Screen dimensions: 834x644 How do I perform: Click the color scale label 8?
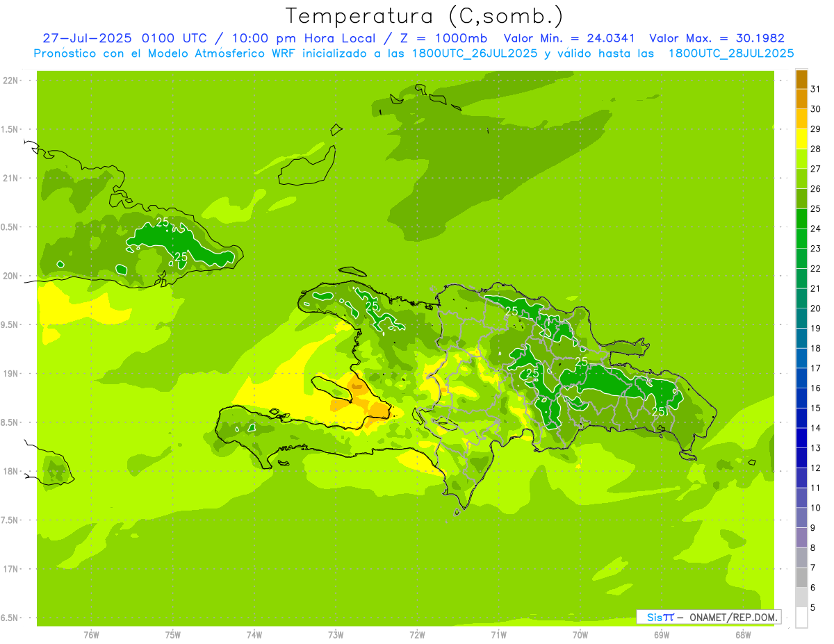[x=813, y=547]
